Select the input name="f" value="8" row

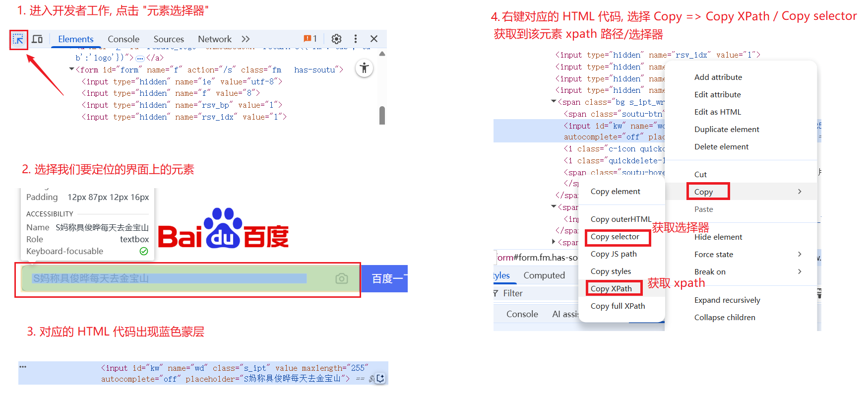click(x=171, y=93)
